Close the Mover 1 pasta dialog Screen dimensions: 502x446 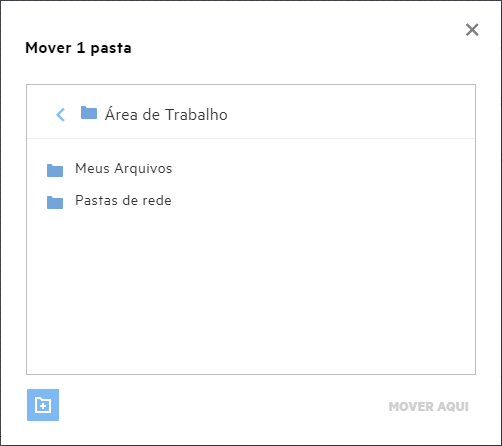coord(472,30)
